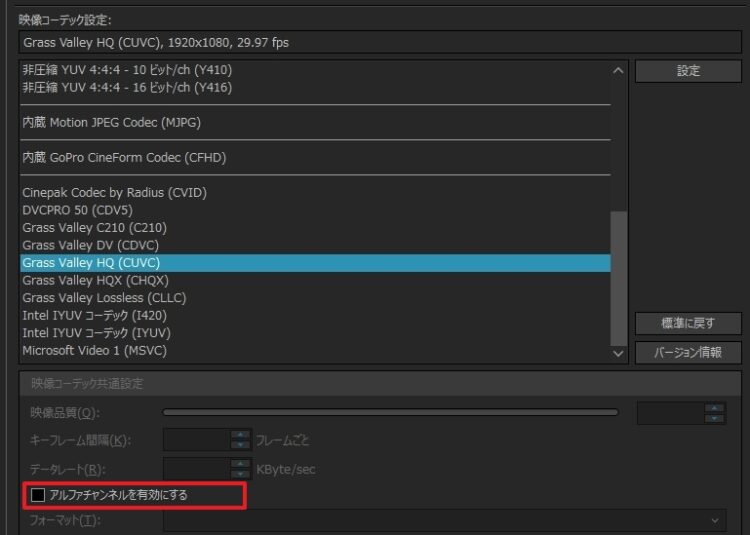Click the 映像品質 slider track
Screen dimensions: 750x535
(x=390, y=412)
